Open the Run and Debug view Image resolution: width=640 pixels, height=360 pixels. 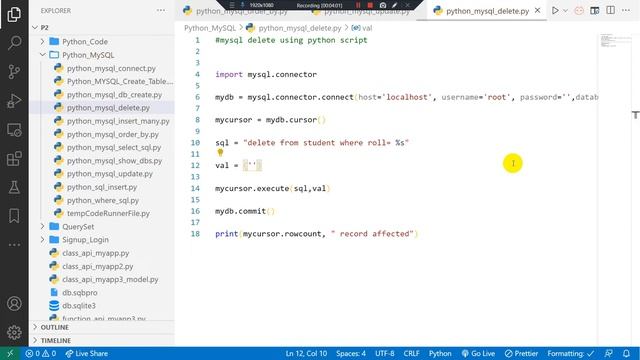click(14, 101)
